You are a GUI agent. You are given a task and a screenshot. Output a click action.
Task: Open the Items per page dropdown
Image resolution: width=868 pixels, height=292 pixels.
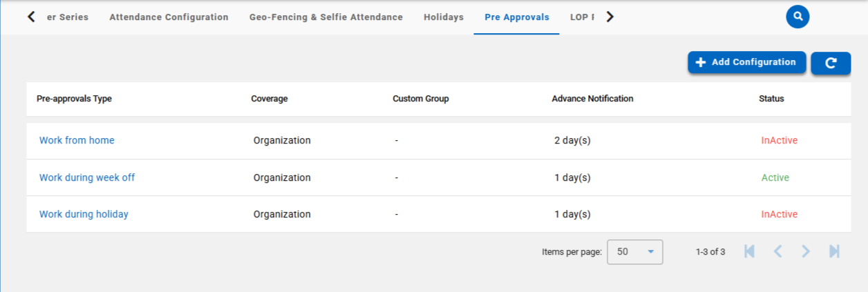[x=634, y=252]
